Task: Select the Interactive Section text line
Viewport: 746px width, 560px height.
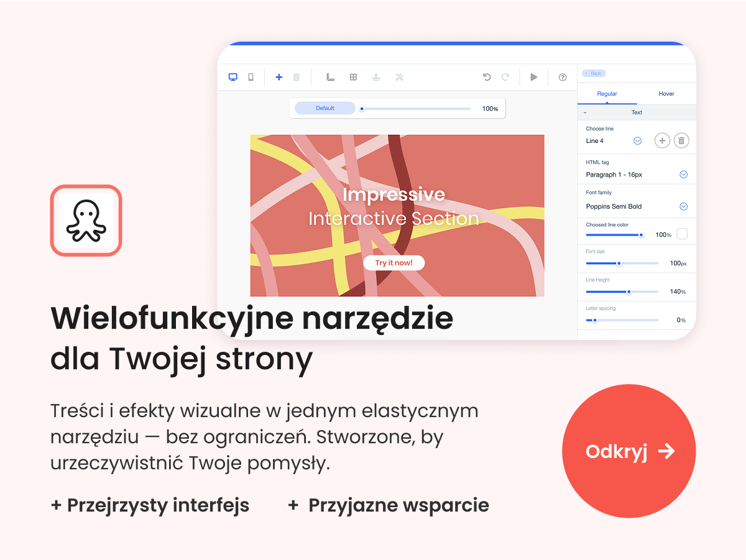Action: point(394,219)
